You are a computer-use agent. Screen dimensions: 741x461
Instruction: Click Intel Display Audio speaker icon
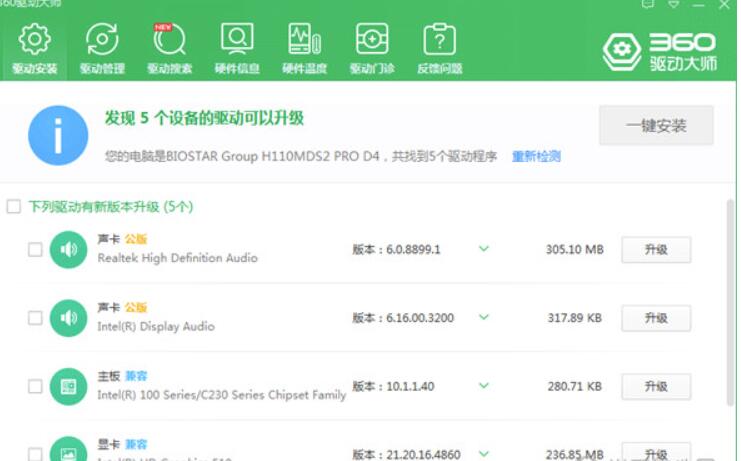tap(69, 318)
